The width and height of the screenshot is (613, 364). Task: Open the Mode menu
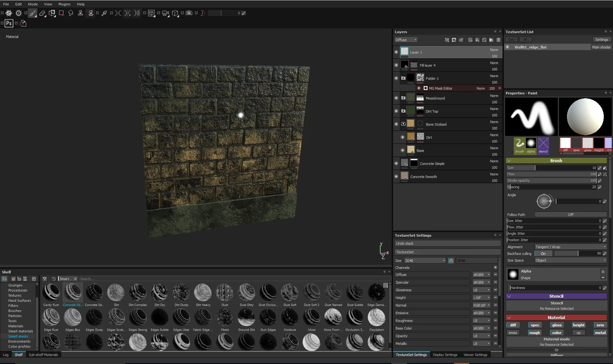click(x=33, y=4)
